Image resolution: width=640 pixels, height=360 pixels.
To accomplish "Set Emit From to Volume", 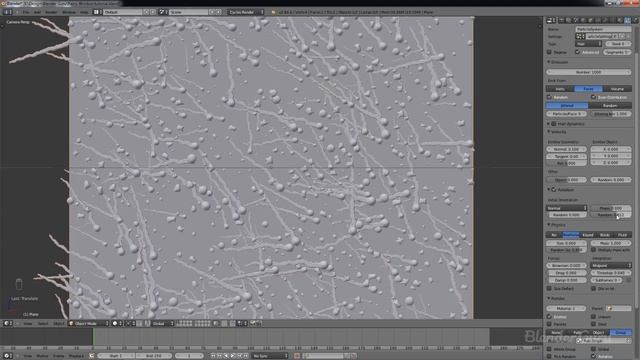I will click(x=617, y=89).
